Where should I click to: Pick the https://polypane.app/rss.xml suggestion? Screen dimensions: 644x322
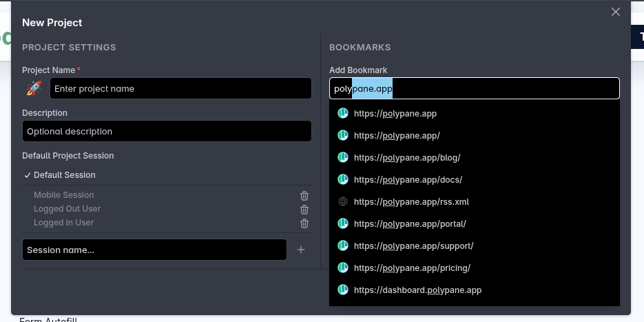(x=475, y=201)
